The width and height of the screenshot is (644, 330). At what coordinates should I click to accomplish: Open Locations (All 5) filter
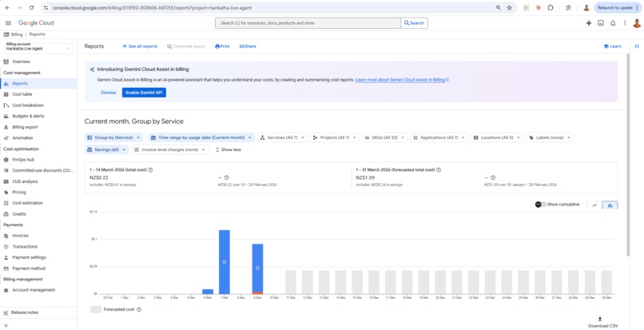(497, 137)
